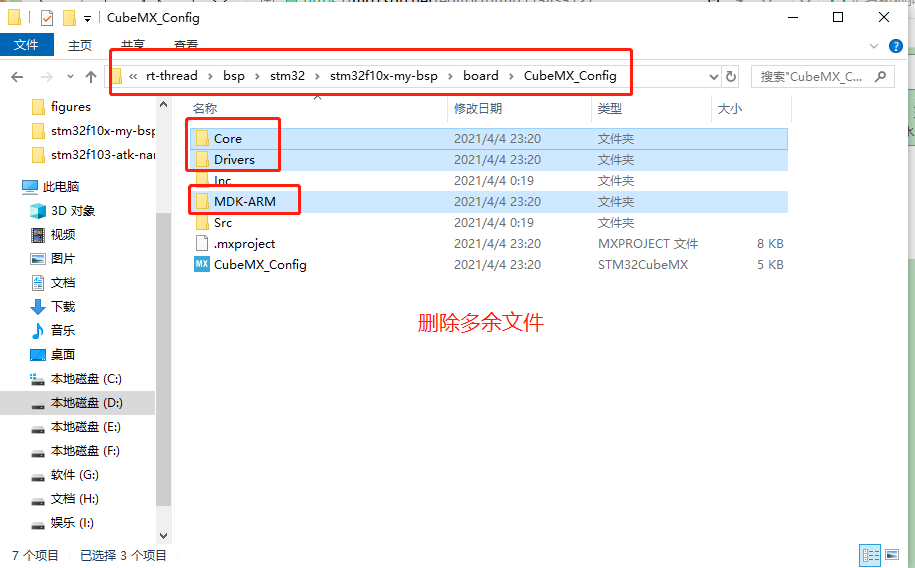915x568 pixels.
Task: Select the Inc folder
Action: [x=488, y=181]
